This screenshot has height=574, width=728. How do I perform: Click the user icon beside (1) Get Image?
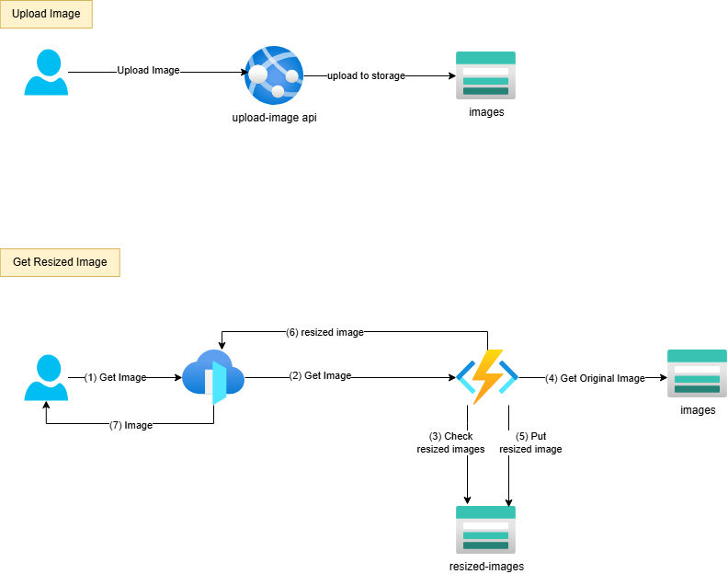pyautogui.click(x=46, y=379)
